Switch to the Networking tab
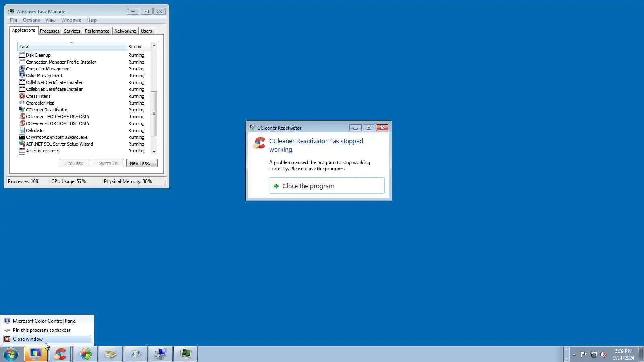This screenshot has height=362, width=644. [125, 31]
